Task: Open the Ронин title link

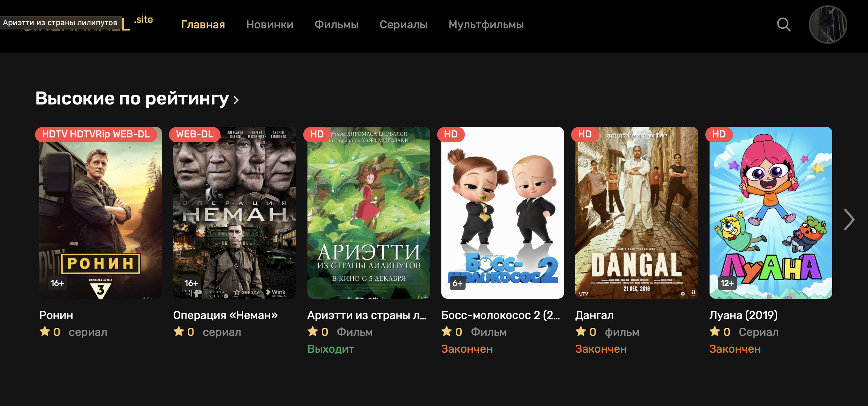Action: [56, 315]
